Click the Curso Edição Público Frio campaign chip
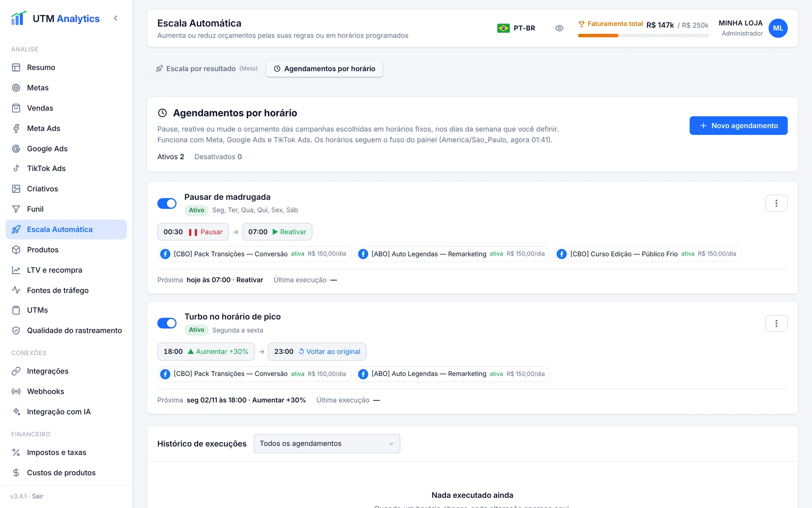 click(648, 254)
